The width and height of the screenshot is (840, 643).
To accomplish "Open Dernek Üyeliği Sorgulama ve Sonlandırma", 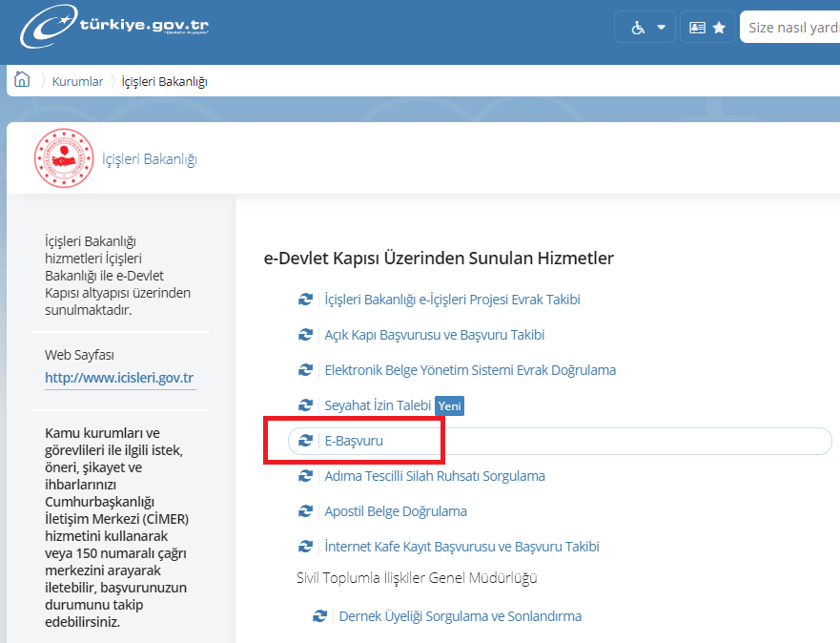I will coord(460,616).
